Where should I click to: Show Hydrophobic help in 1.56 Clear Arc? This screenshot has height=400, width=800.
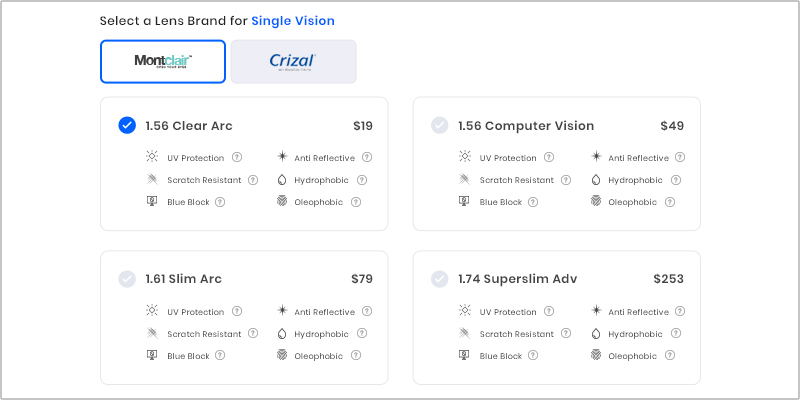(x=362, y=180)
